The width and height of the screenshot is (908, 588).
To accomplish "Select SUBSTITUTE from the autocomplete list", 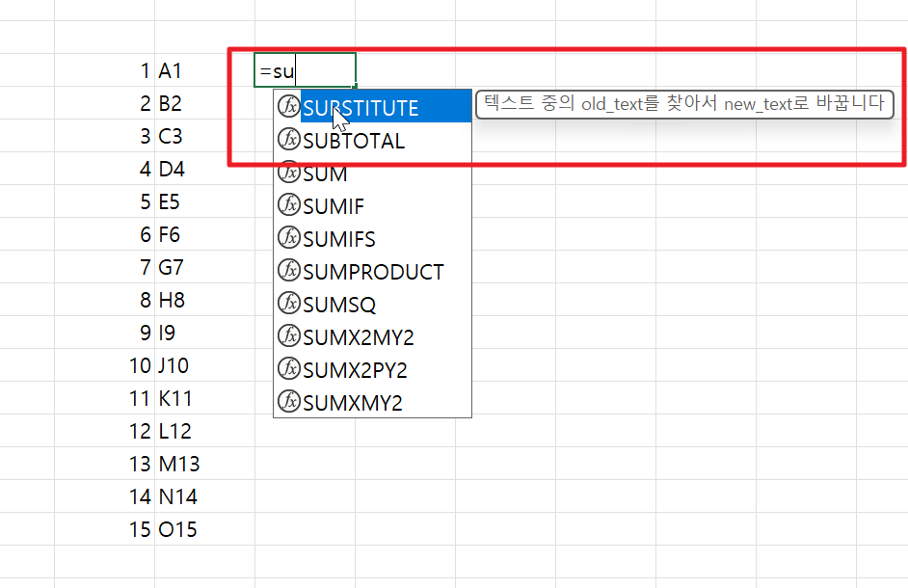I will [372, 107].
